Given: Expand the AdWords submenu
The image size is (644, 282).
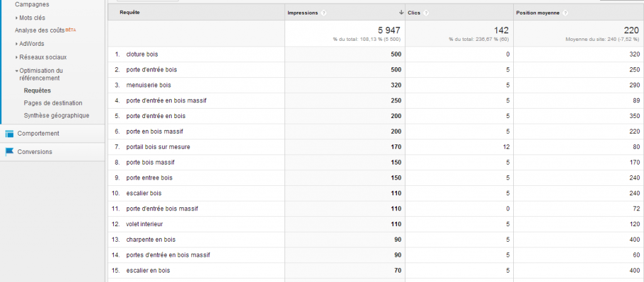Looking at the screenshot, I should point(16,44).
